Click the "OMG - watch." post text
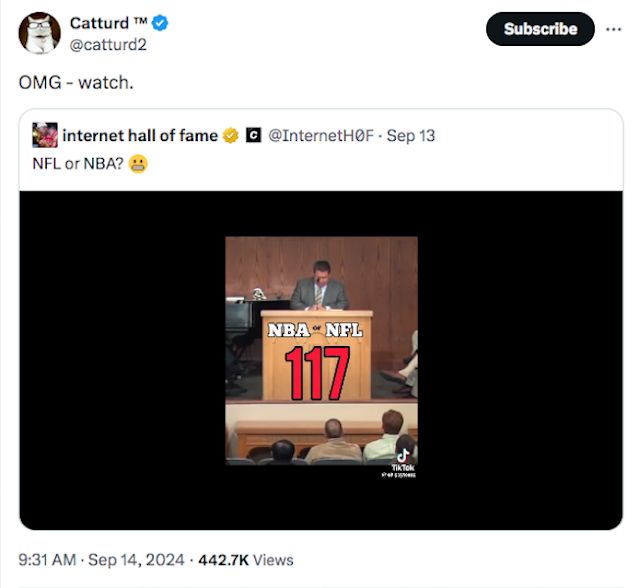Viewport: 639px width, 588px height. pyautogui.click(x=76, y=81)
